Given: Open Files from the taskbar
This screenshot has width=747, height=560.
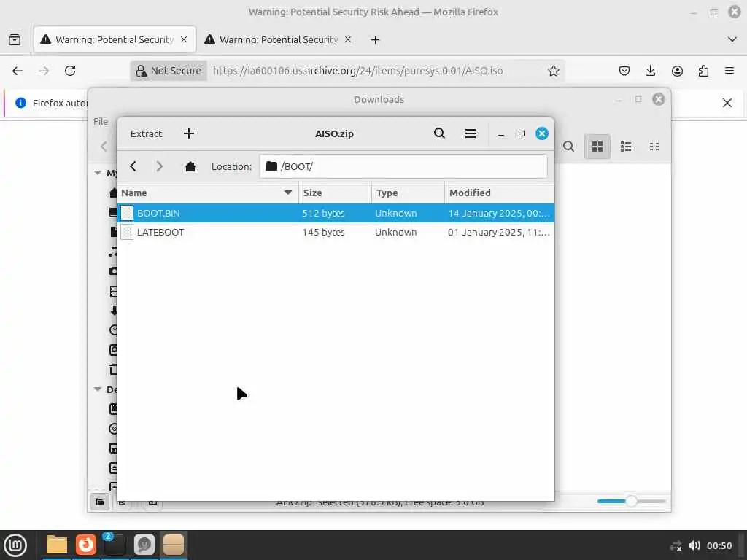Looking at the screenshot, I should (57, 545).
